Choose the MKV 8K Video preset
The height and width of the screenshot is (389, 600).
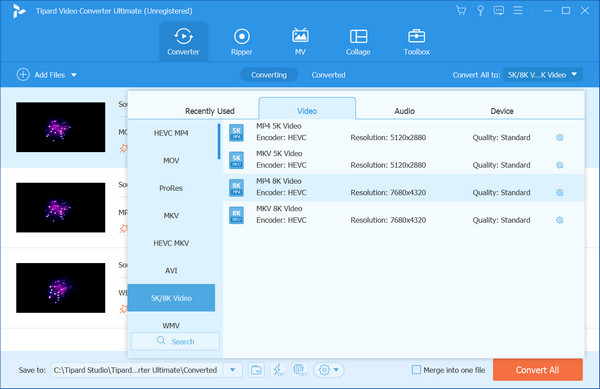[x=404, y=215]
